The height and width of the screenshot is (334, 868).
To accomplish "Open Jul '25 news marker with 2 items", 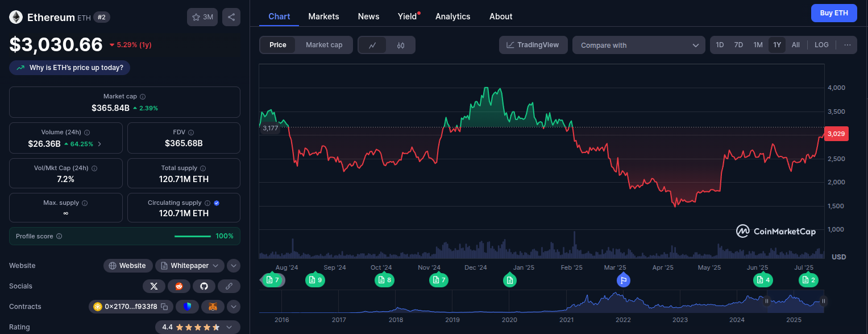I will point(808,280).
